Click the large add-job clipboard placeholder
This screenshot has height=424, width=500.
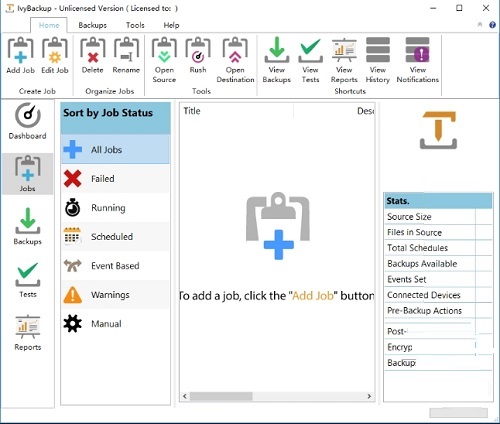pyautogui.click(x=278, y=225)
